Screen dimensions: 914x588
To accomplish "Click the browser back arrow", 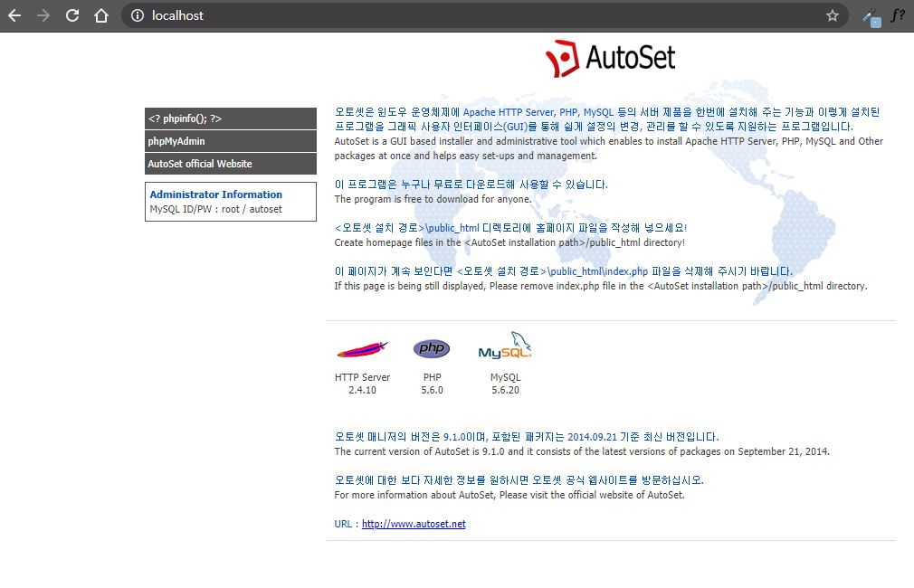I will pyautogui.click(x=14, y=15).
